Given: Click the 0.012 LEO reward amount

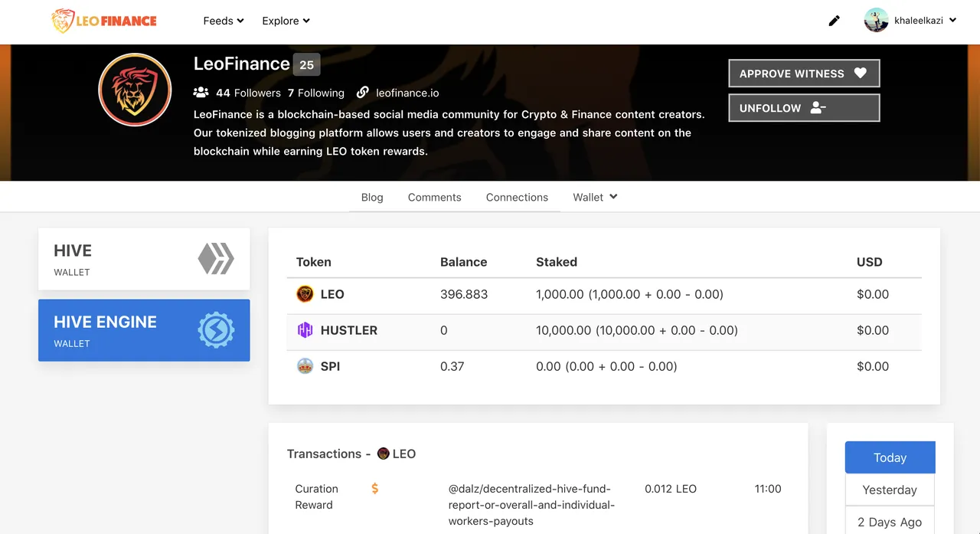Looking at the screenshot, I should click(671, 489).
